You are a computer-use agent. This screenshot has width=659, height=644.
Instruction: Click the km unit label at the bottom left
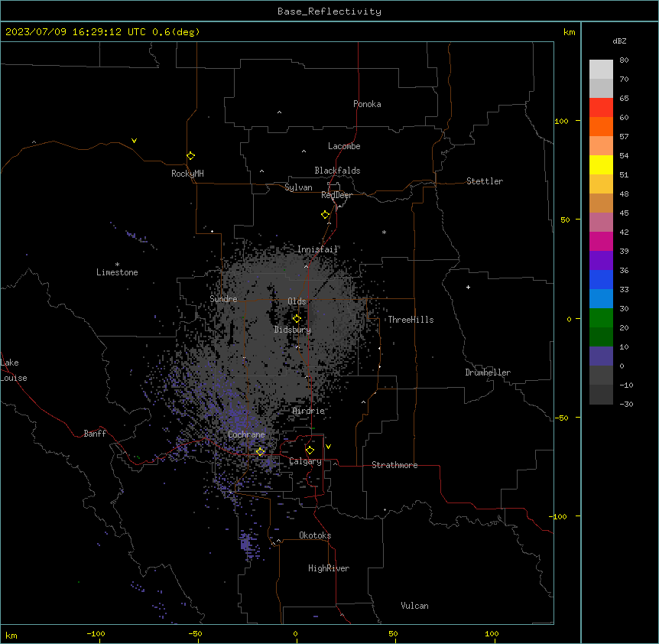pyautogui.click(x=11, y=636)
